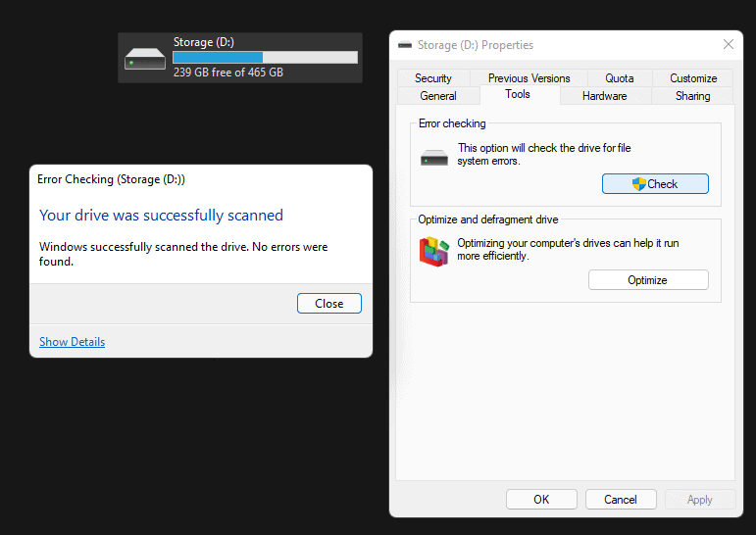Go to the General tab
Screen dimensions: 756x535
tap(437, 96)
